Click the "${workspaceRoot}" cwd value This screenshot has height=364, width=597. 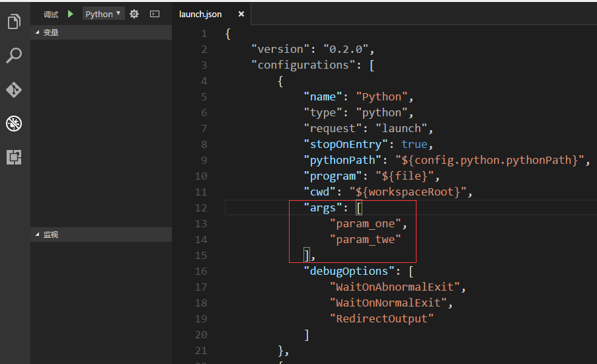click(x=409, y=192)
